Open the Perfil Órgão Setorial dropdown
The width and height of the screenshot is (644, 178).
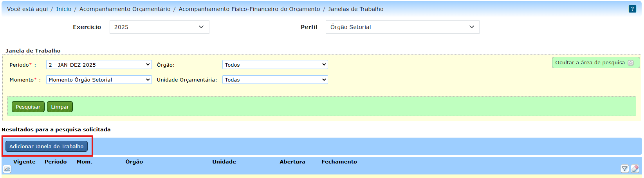tap(402, 27)
